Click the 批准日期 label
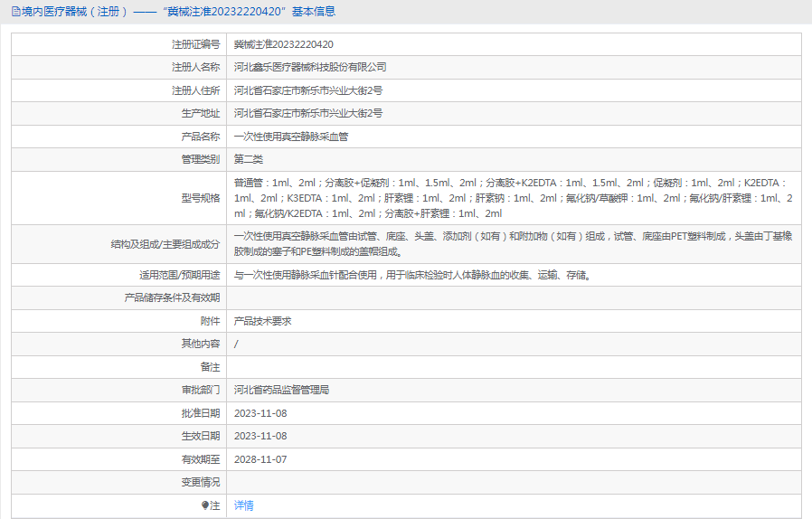Image resolution: width=812 pixels, height=519 pixels. point(201,413)
